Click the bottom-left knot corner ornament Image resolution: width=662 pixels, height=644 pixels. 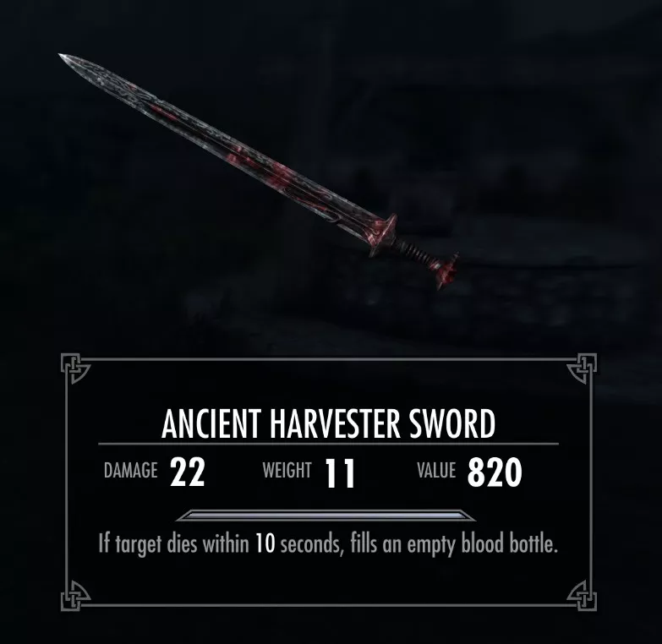(x=75, y=596)
